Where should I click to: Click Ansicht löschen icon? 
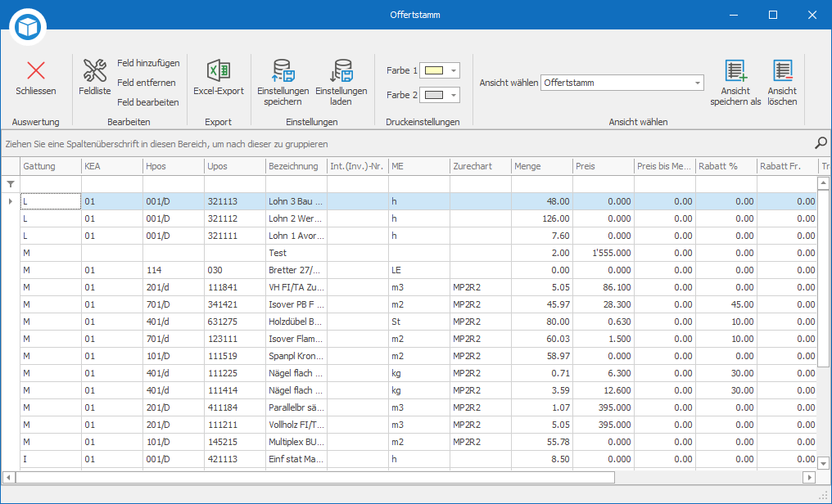coord(782,70)
